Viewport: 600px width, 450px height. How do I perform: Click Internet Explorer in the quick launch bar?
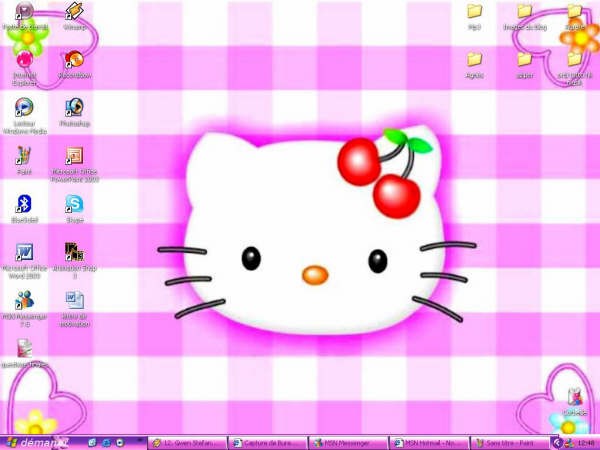pyautogui.click(x=106, y=443)
